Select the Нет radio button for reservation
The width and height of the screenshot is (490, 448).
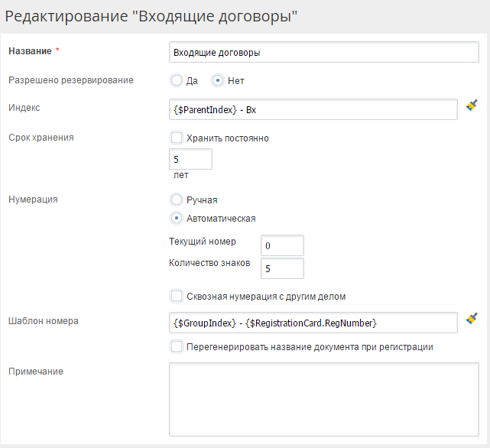coord(218,80)
